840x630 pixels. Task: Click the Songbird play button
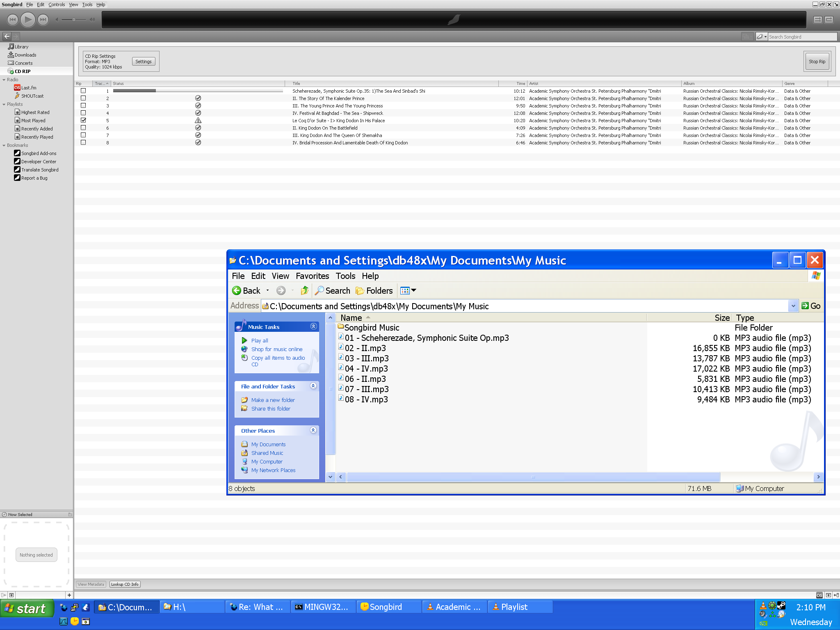[27, 19]
